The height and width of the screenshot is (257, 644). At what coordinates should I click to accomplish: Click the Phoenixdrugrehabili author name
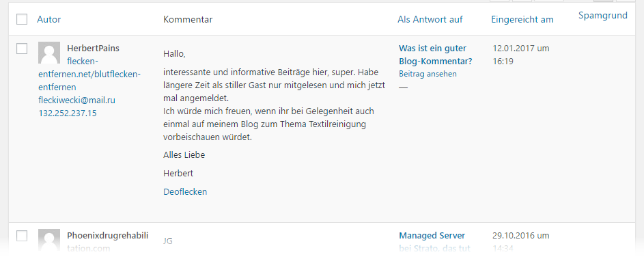(x=108, y=236)
